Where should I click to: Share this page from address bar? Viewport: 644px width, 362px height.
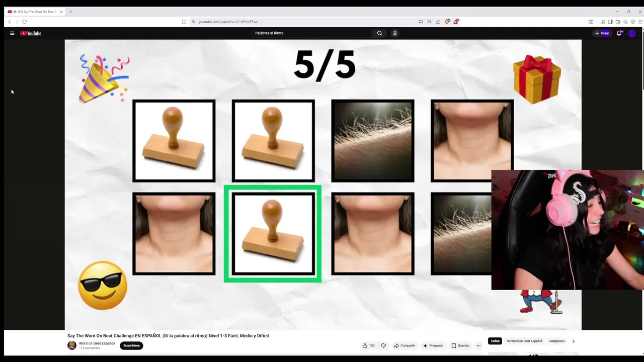point(438,22)
